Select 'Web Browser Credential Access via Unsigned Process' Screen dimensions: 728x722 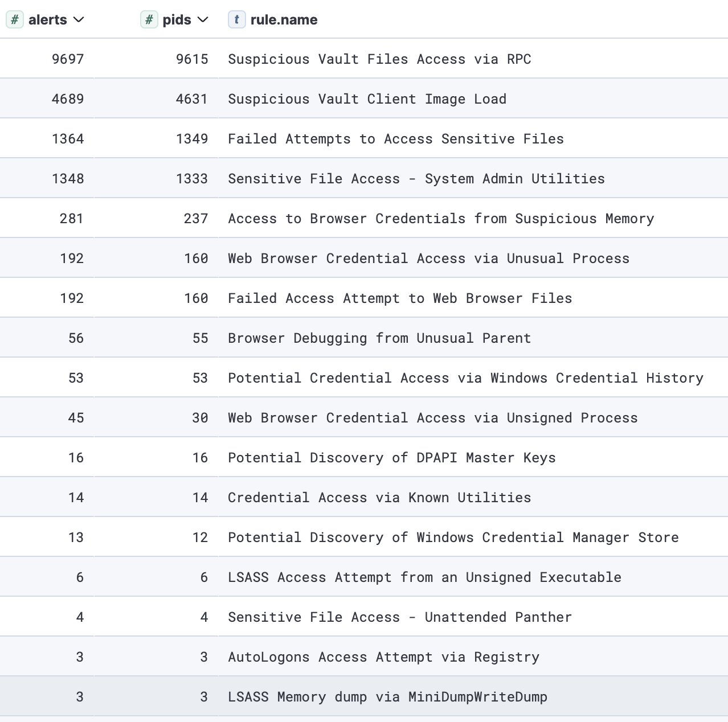coord(433,418)
